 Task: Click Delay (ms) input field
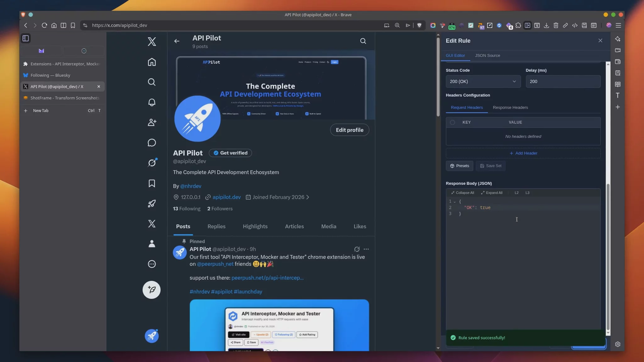tap(563, 81)
